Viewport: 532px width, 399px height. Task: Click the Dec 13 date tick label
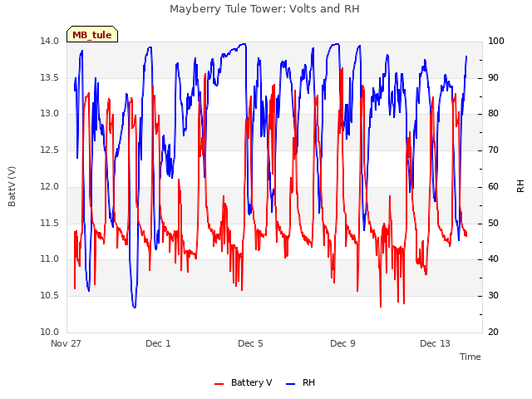(435, 343)
